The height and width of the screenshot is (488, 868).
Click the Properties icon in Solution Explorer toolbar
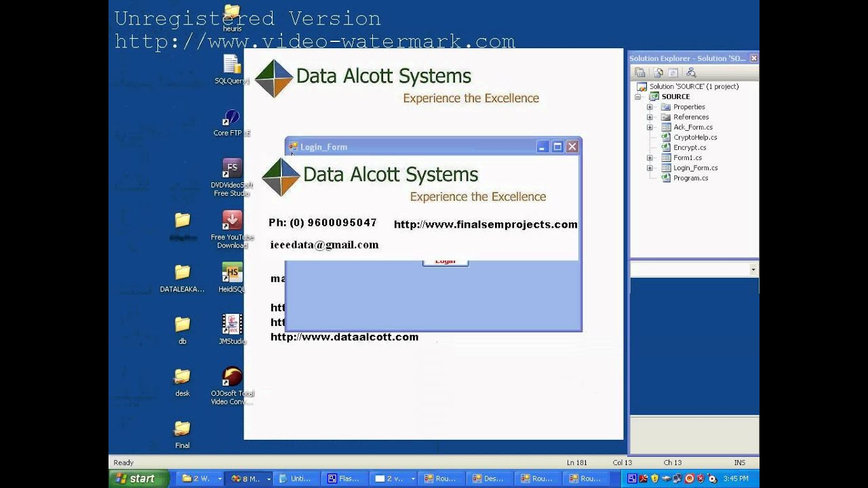[640, 73]
